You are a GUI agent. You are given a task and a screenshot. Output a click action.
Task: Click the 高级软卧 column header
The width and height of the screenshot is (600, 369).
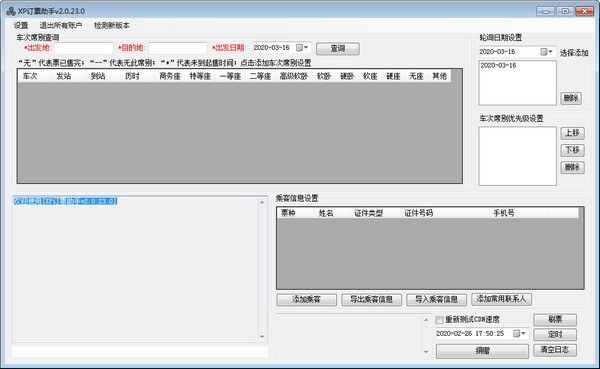[294, 76]
